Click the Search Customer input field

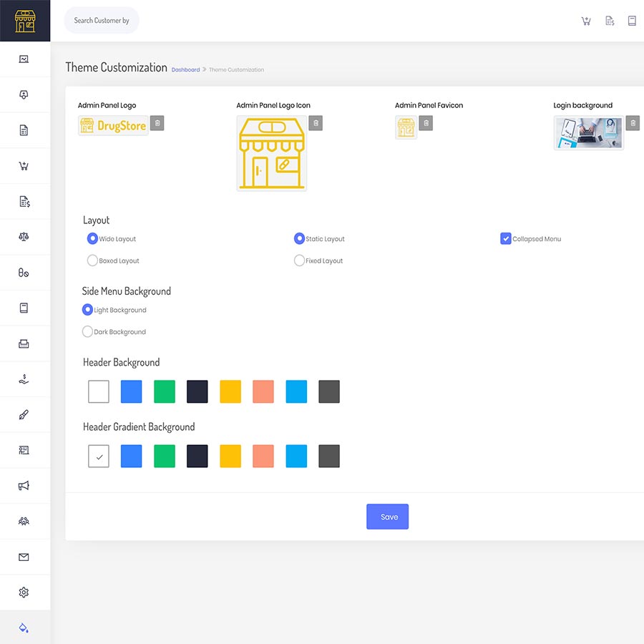pos(102,21)
